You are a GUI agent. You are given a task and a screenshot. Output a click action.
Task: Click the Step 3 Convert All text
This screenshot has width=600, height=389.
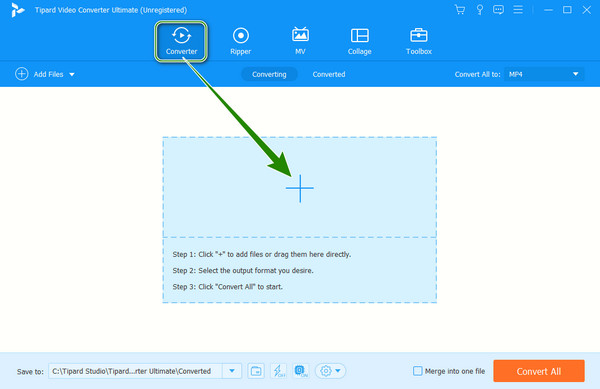click(228, 286)
